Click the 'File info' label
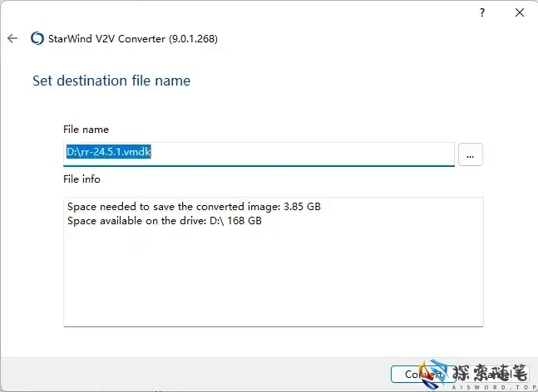The image size is (538, 392). click(81, 179)
